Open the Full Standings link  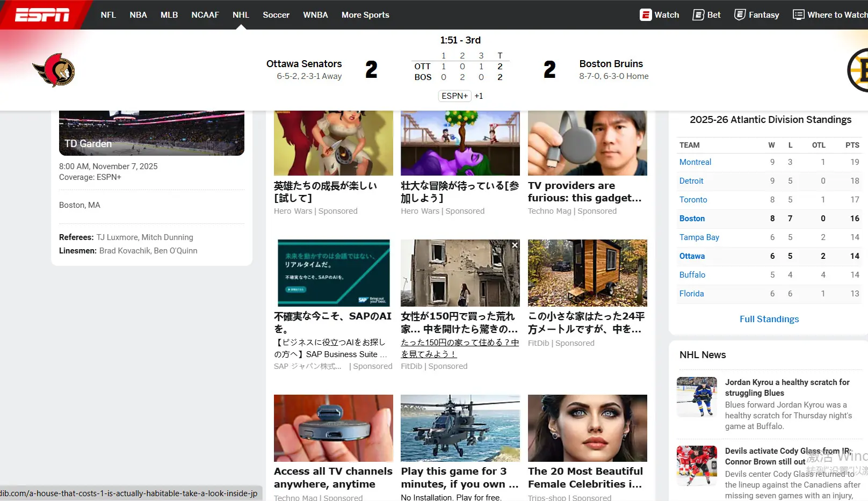tap(769, 319)
